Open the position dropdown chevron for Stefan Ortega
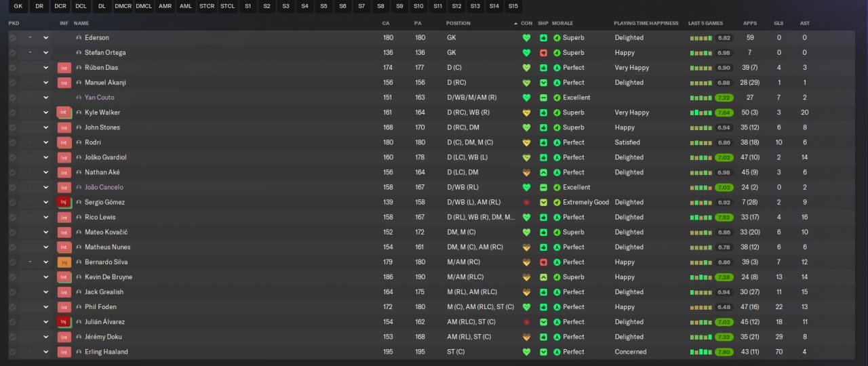Screen dimensions: 868x366 (x=45, y=53)
